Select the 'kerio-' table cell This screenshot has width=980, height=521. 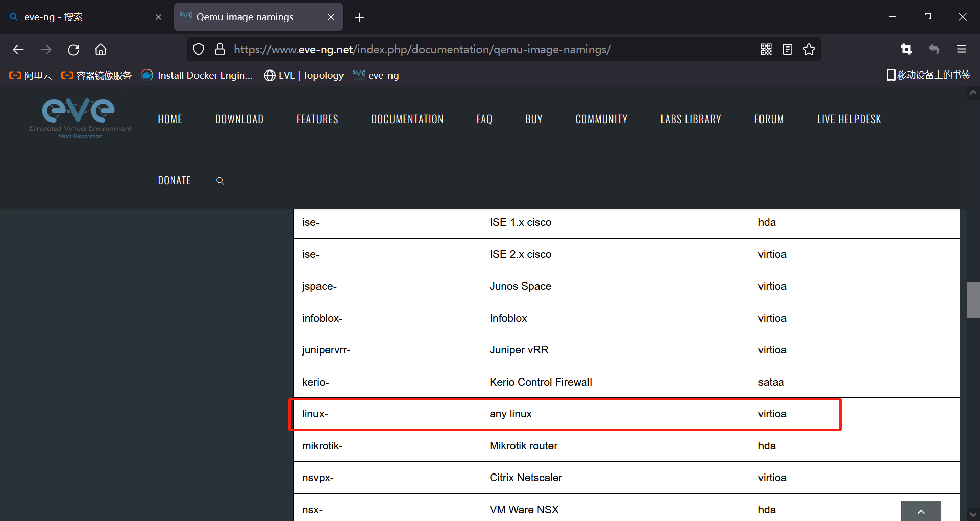click(387, 382)
